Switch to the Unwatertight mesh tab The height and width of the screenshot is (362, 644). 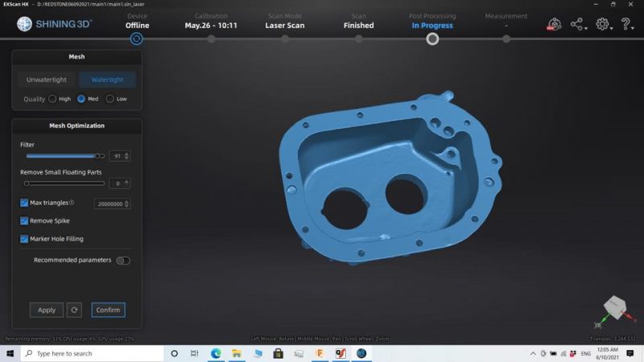47,80
